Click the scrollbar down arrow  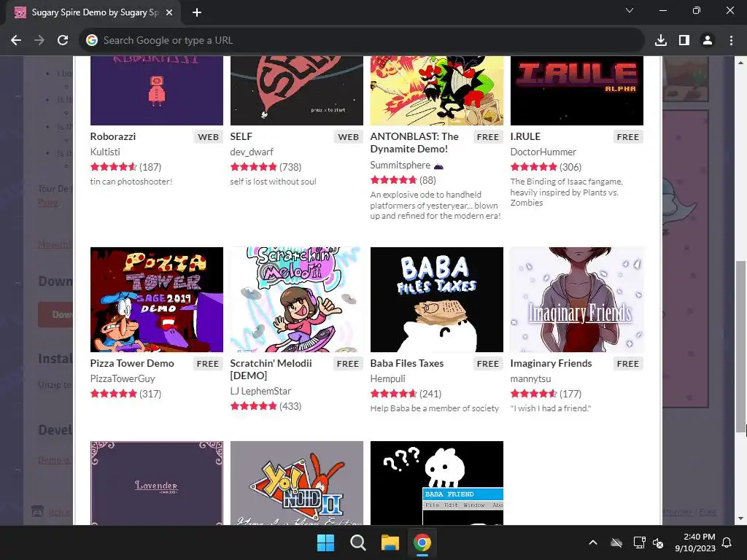(x=740, y=518)
